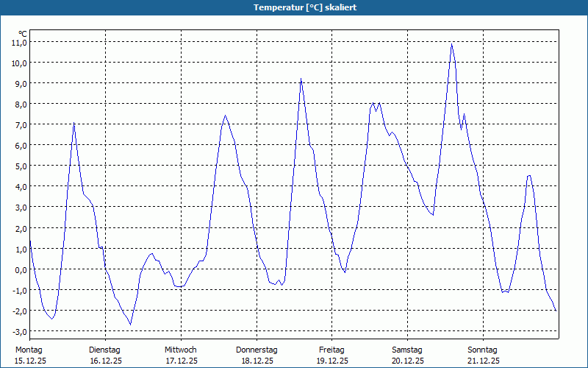Image resolution: width=588 pixels, height=368 pixels.
Task: Click the Monday temperature peak at 7°C
Action: (74, 122)
